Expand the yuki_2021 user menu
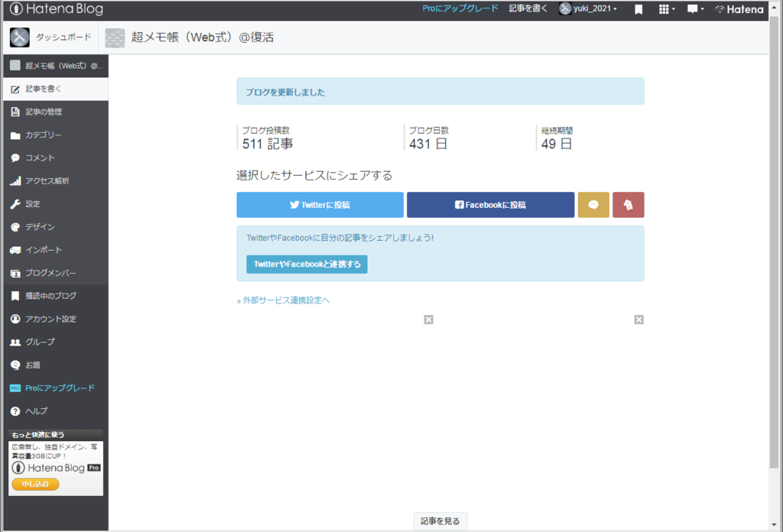The width and height of the screenshot is (783, 532). (x=588, y=8)
